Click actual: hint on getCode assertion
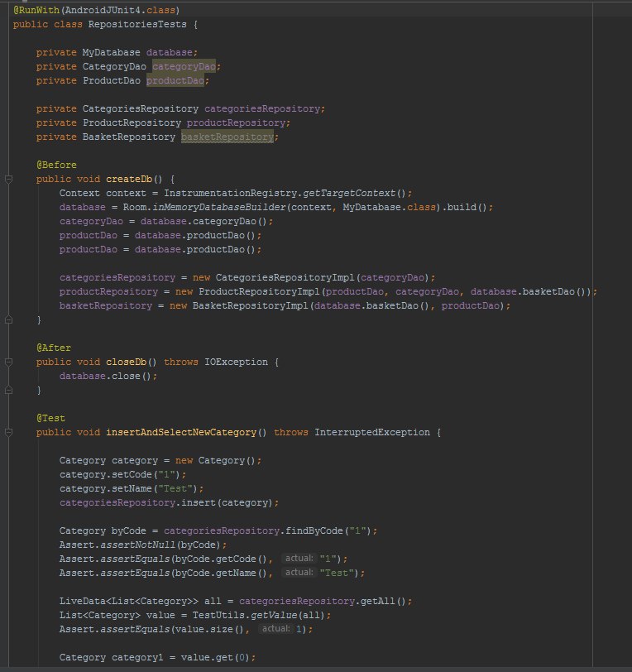Screen dimensions: 632x672 point(299,559)
